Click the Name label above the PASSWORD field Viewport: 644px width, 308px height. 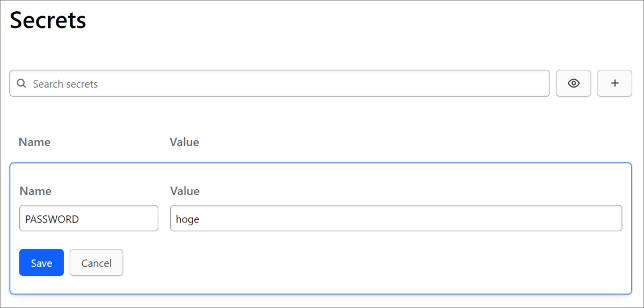(35, 191)
